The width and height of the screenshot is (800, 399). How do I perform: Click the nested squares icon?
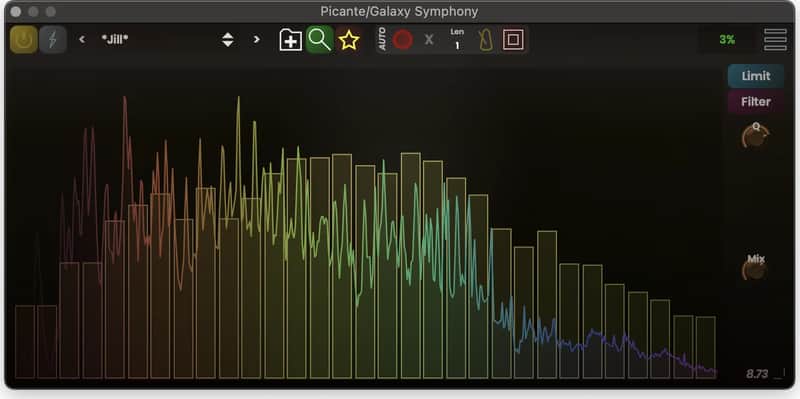[x=513, y=39]
